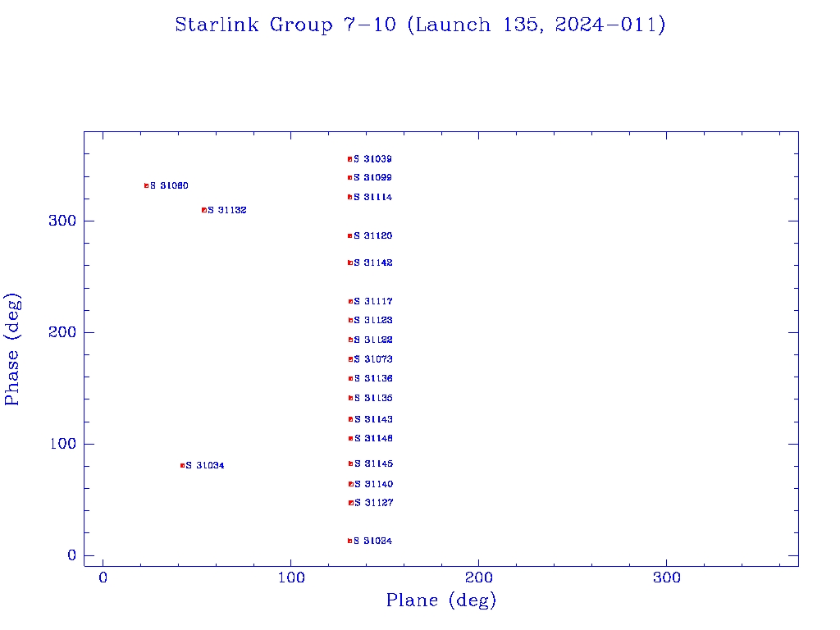Image resolution: width=840 pixels, height=630 pixels.
Task: Select the S 31136 satellite label
Action: coord(373,379)
